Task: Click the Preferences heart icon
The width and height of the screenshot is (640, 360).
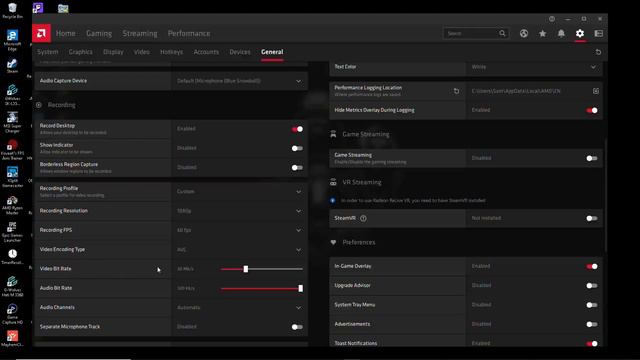Action: tap(333, 242)
